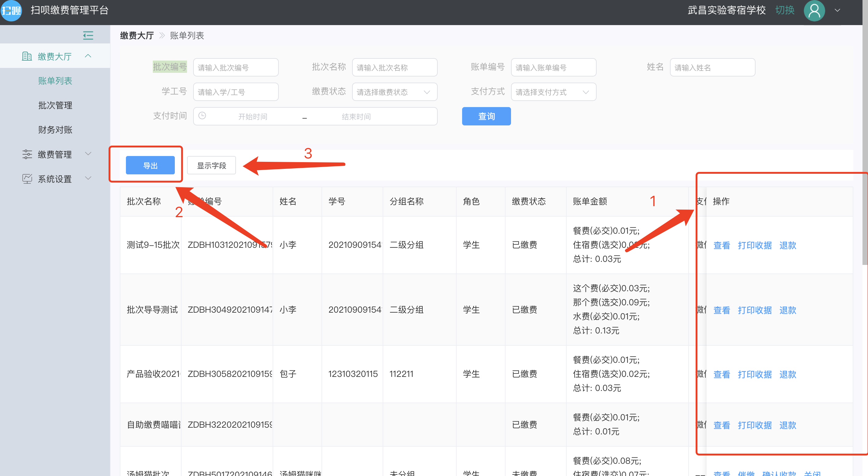
Task: Click the 系统设置 monitor icon
Action: (27, 179)
